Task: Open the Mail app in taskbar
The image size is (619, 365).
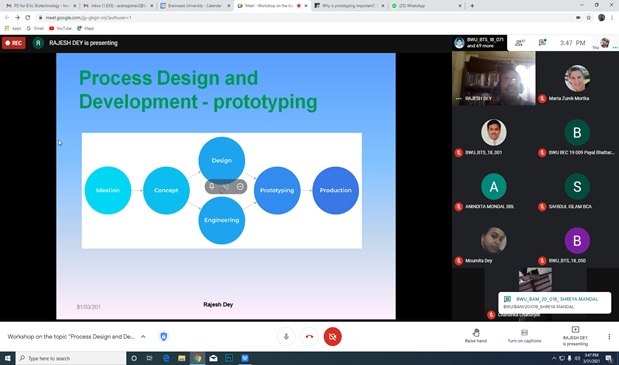Action: [214, 358]
